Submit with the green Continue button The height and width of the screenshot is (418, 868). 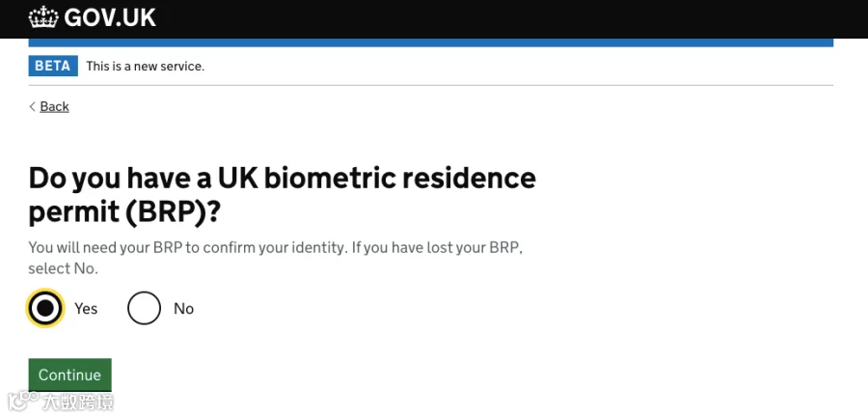click(x=69, y=375)
